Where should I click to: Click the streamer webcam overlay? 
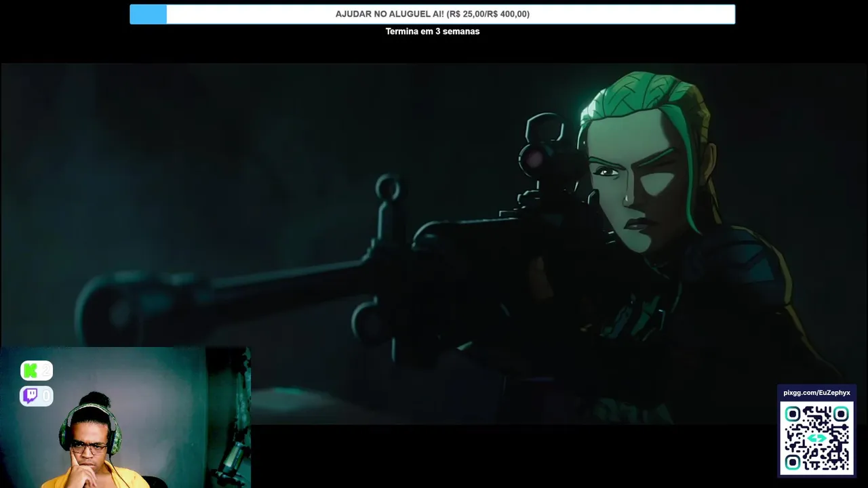125,418
